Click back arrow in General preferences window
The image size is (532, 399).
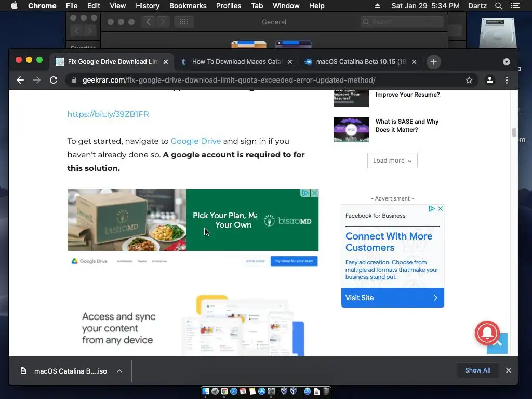coord(148,22)
